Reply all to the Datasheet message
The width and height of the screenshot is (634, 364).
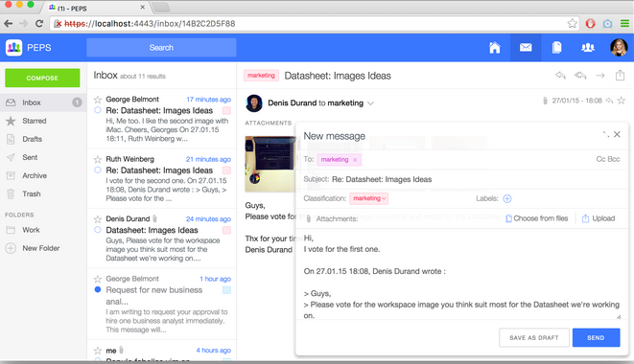[580, 75]
